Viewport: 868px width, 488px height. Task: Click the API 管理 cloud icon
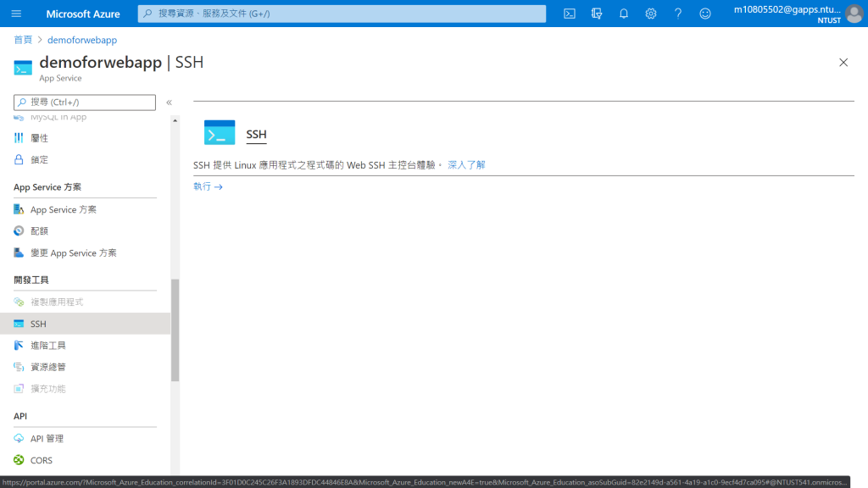tap(19, 438)
